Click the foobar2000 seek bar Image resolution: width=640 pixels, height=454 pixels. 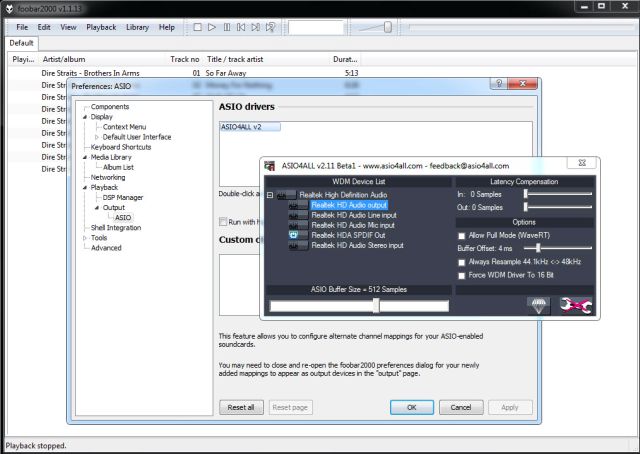(521, 27)
